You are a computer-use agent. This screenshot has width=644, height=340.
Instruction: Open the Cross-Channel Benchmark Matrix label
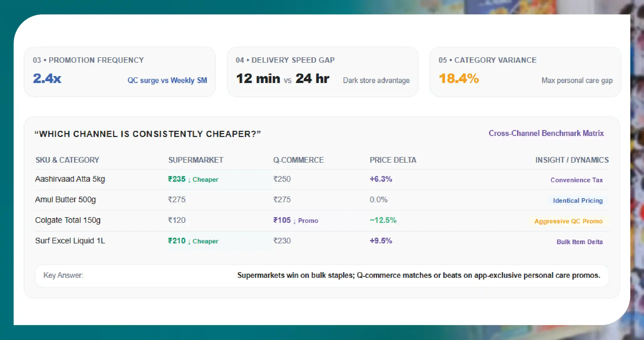(x=546, y=133)
